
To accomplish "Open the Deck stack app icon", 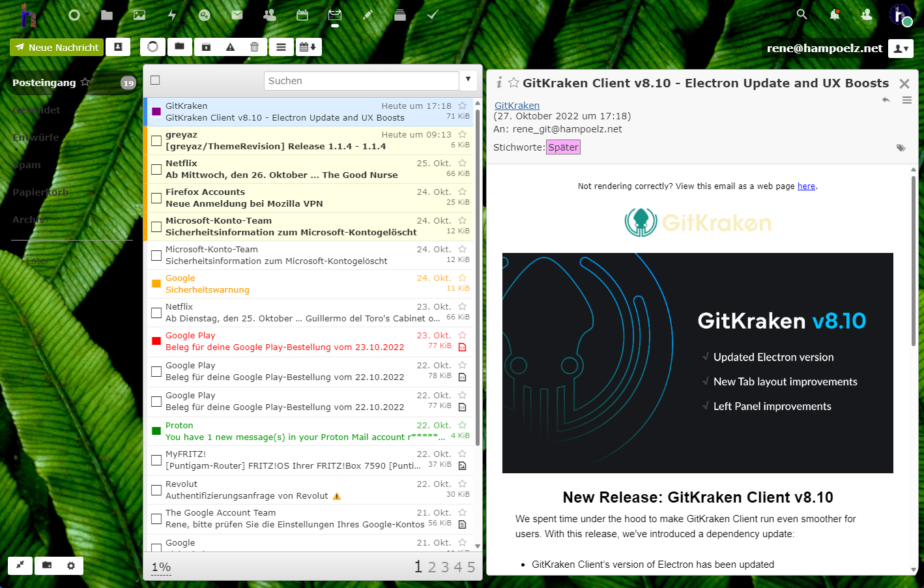I will click(400, 15).
